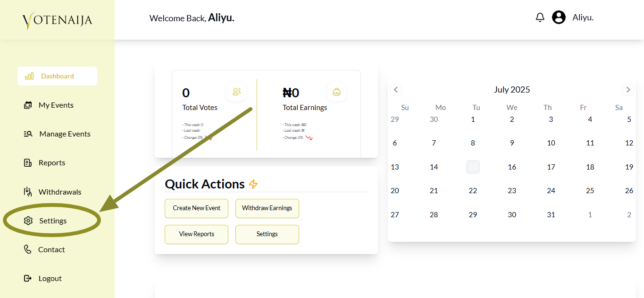Image resolution: width=644 pixels, height=298 pixels.
Task: Click the Total Votes people icon
Action: tap(236, 92)
